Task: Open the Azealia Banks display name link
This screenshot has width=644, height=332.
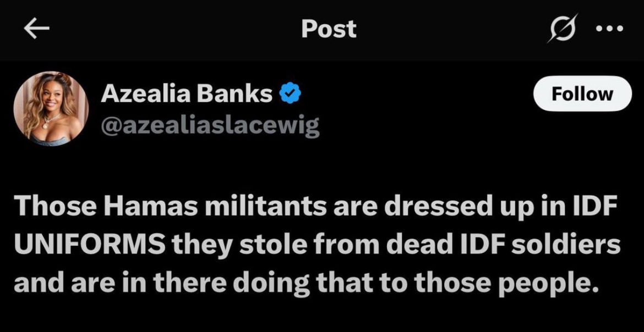Action: (187, 95)
